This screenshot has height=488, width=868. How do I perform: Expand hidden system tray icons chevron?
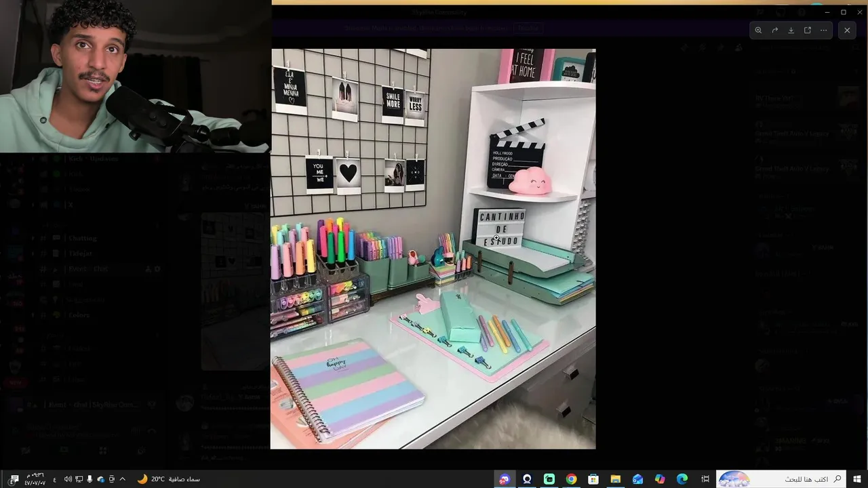pyautogui.click(x=122, y=479)
